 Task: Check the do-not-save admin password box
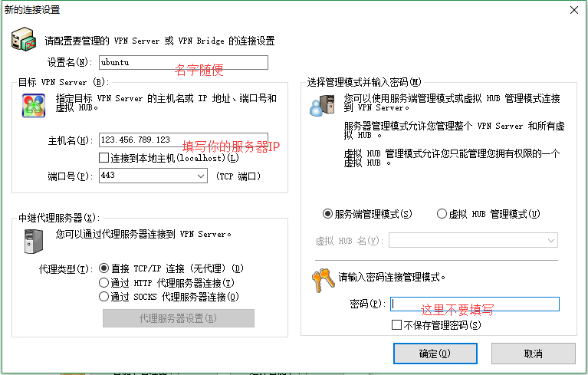[396, 325]
